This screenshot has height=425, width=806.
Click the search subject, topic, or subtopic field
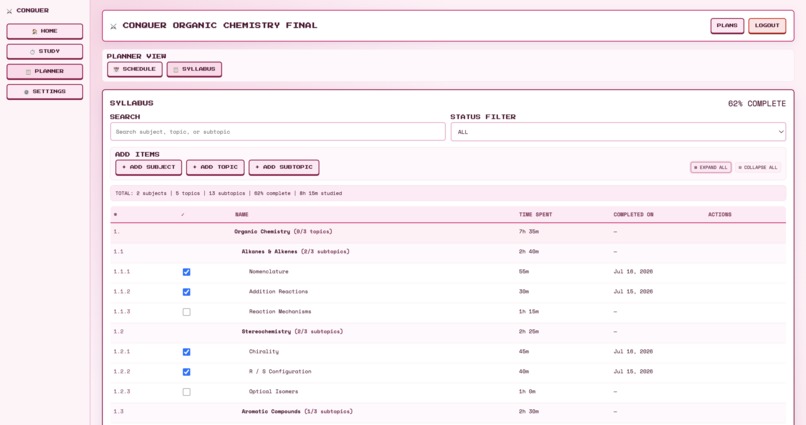(278, 132)
